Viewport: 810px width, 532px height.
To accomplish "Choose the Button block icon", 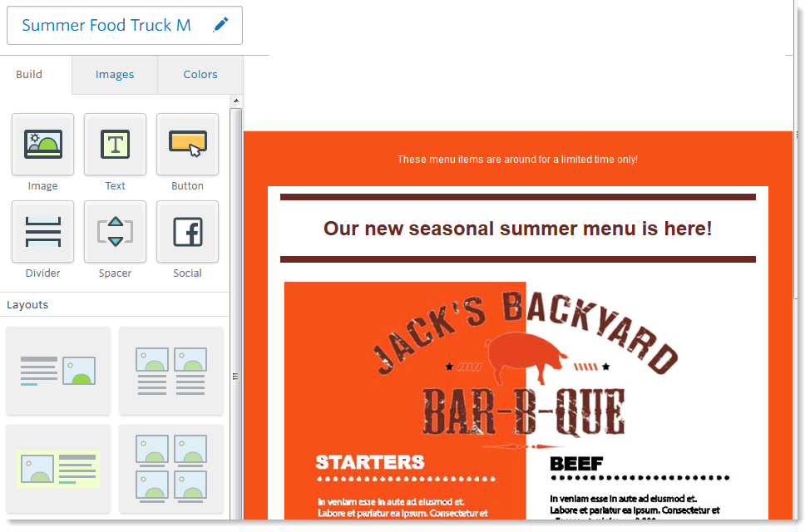I will 187,145.
